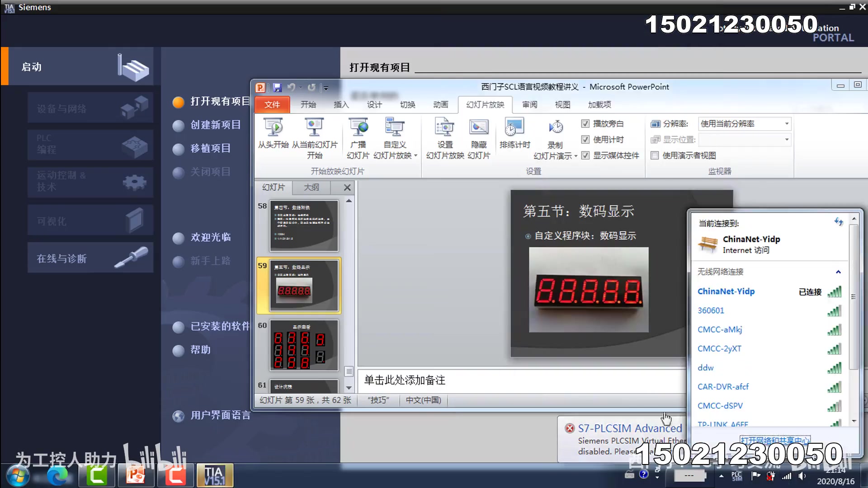
Task: Switch to Insert ribbon tab
Action: pyautogui.click(x=341, y=104)
